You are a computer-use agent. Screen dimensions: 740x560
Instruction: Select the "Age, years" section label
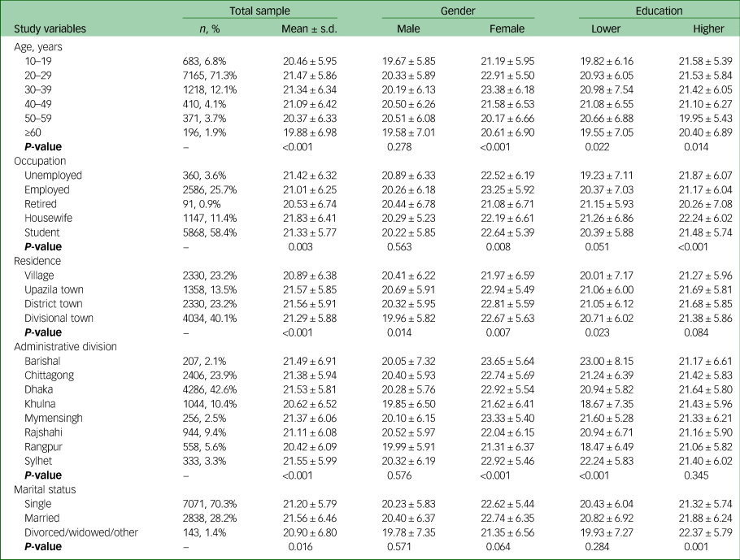coord(39,46)
